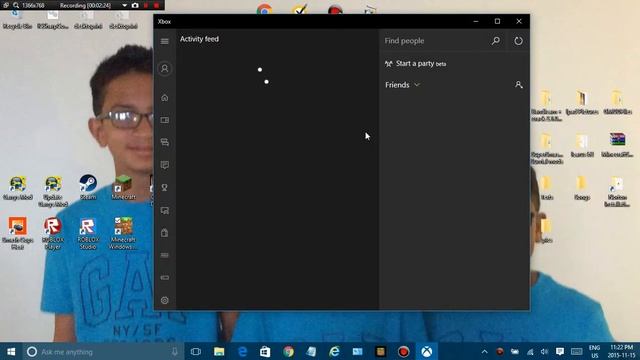Open Messages chat-bubbles icon in Xbox sidebar

coord(164,142)
